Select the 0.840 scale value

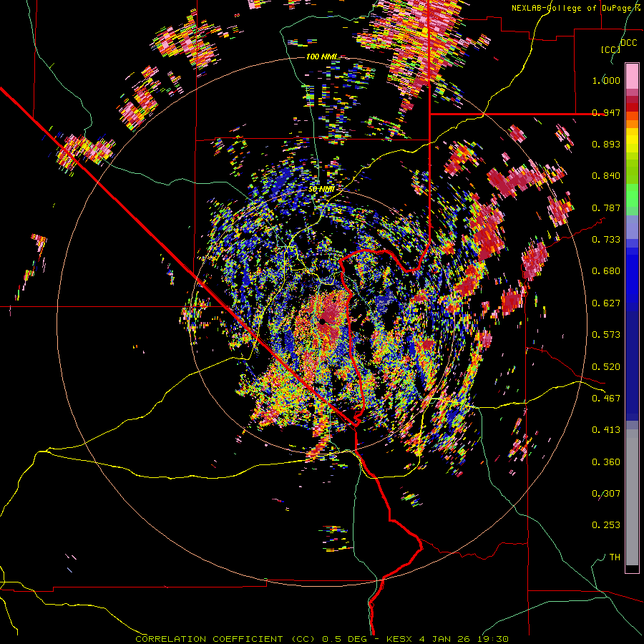[x=606, y=176]
